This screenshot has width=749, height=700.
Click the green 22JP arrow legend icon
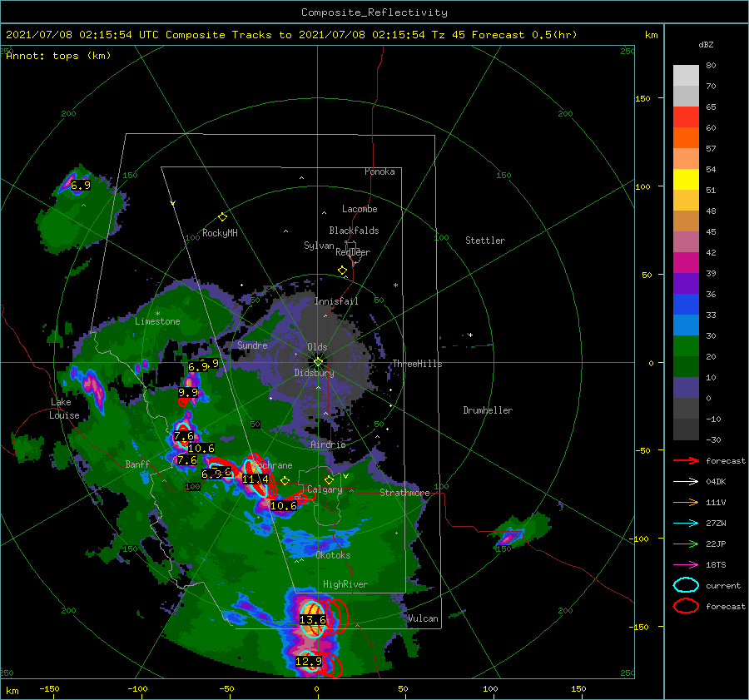tap(686, 544)
